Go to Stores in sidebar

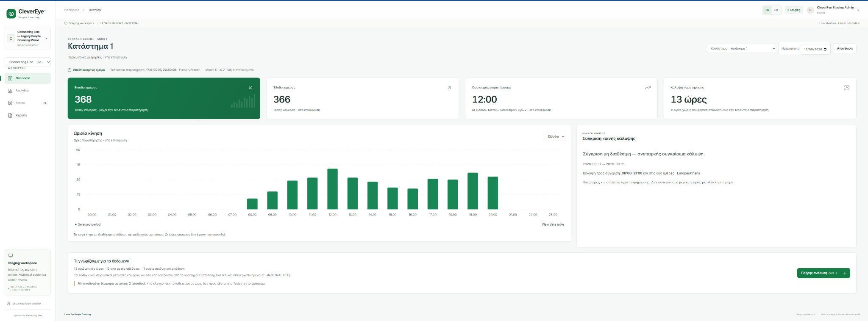[x=28, y=103]
